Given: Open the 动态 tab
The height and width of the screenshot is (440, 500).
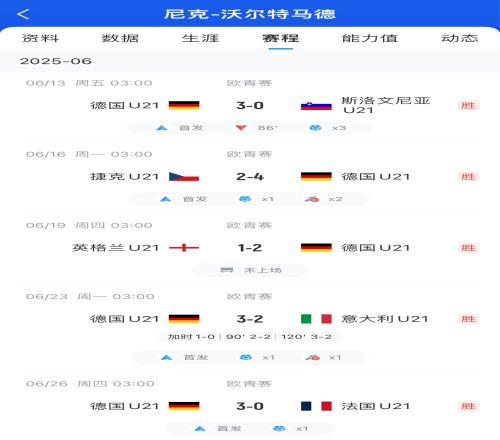Looking at the screenshot, I should coord(460,38).
